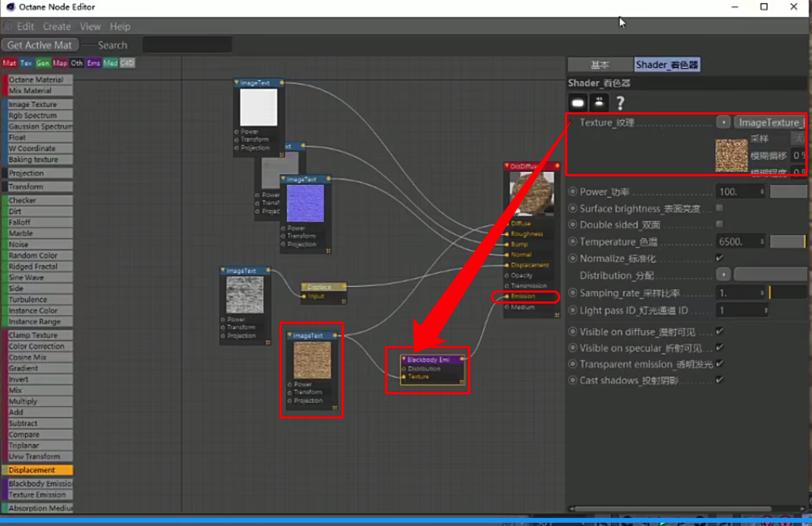Click the question mark help icon
The image size is (812, 526).
point(620,103)
